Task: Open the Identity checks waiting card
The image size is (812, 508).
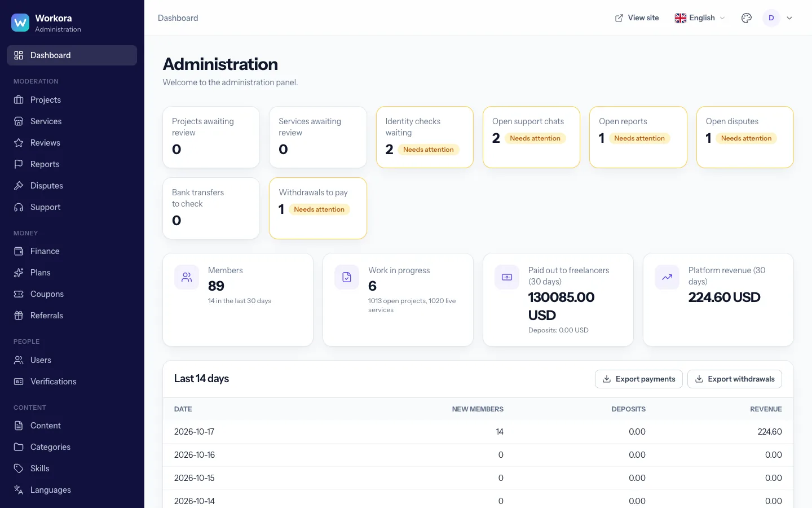Action: click(x=425, y=137)
